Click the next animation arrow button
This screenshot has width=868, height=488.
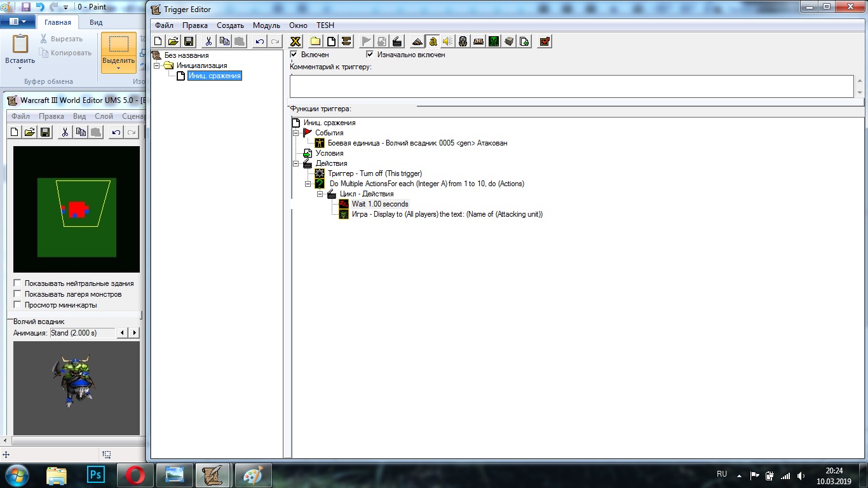pos(134,332)
